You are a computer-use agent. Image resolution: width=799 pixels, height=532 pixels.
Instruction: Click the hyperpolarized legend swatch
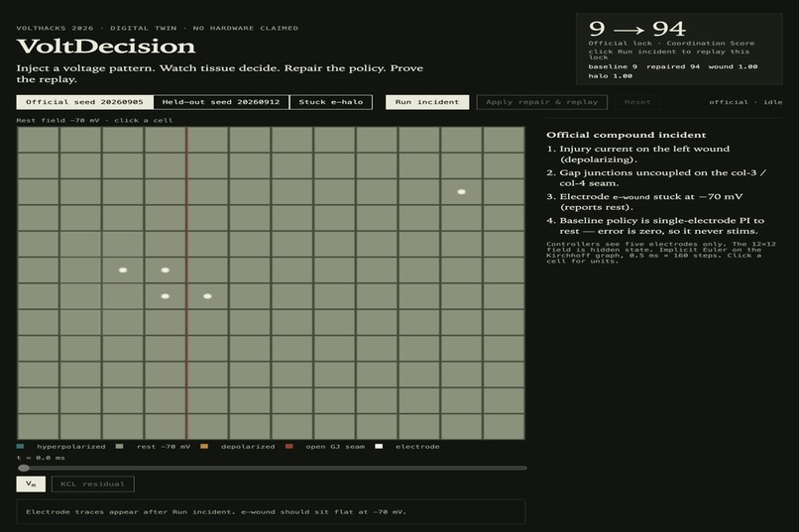(x=20, y=447)
